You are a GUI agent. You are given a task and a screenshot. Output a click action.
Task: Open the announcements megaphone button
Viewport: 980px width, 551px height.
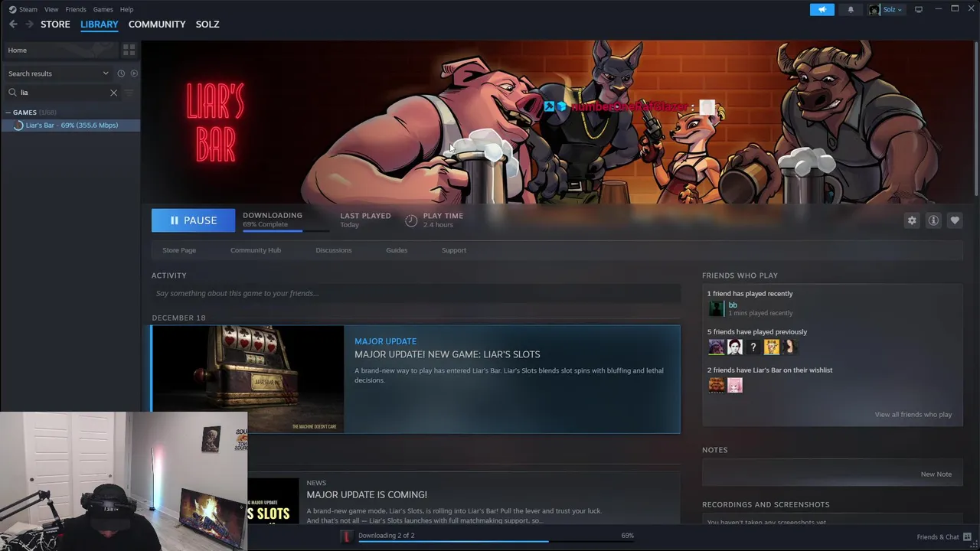[822, 9]
